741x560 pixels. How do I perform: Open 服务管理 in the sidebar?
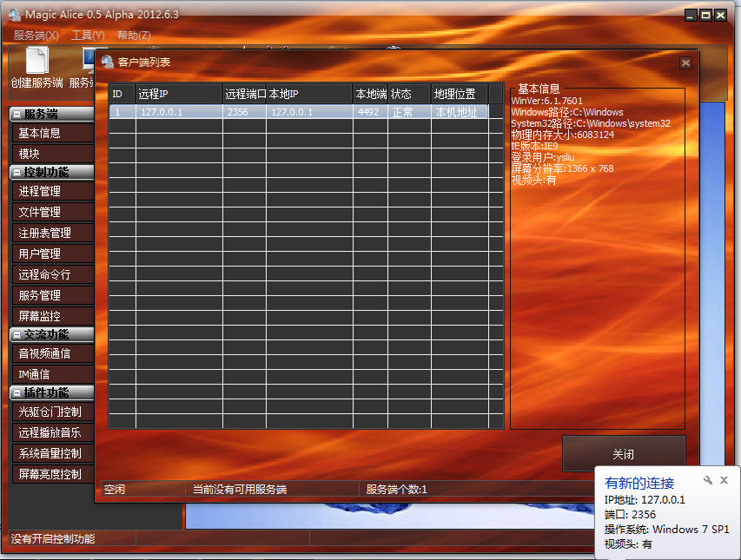pyautogui.click(x=53, y=295)
